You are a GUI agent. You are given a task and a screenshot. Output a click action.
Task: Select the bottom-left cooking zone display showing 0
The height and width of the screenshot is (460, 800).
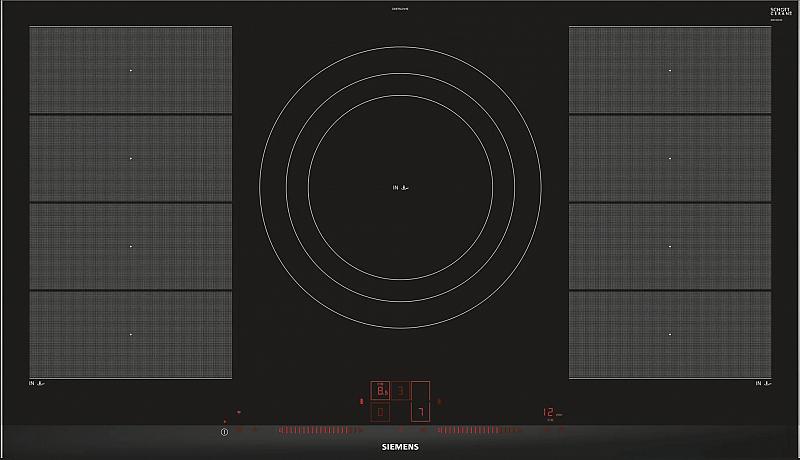tap(381, 412)
